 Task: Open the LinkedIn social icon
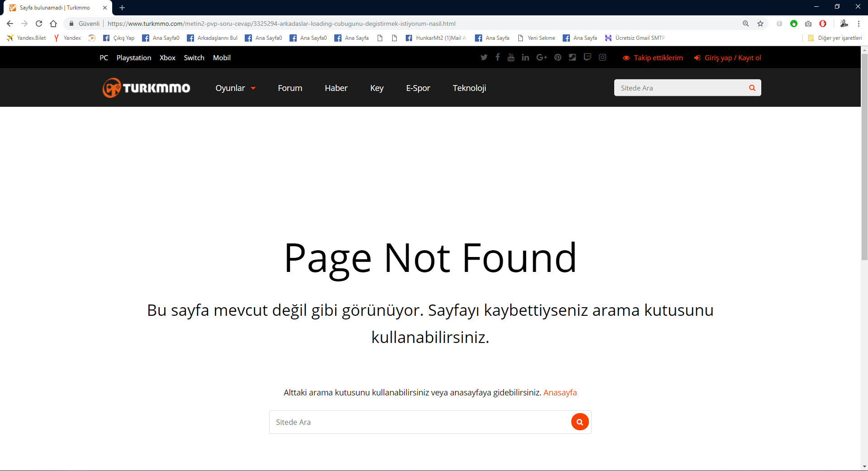tap(525, 57)
